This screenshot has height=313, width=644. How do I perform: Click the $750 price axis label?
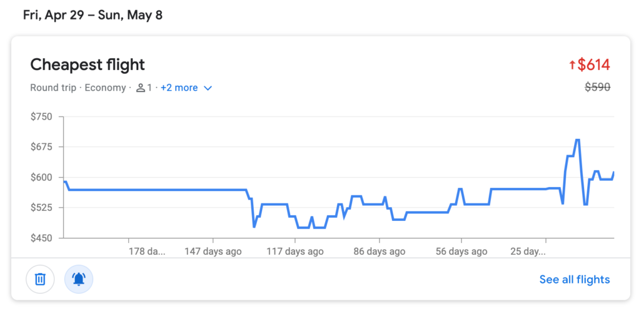pos(43,117)
